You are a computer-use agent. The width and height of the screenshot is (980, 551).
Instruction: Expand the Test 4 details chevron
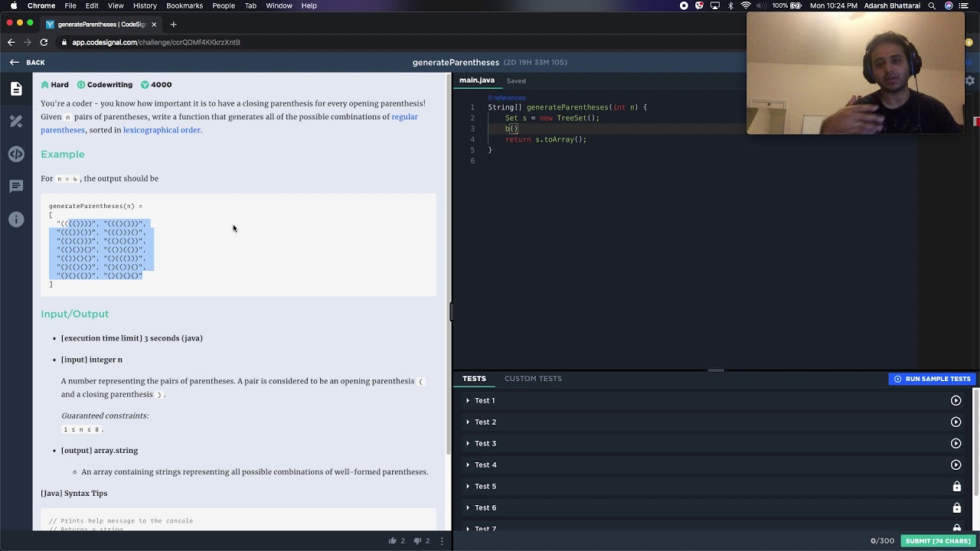pos(468,465)
